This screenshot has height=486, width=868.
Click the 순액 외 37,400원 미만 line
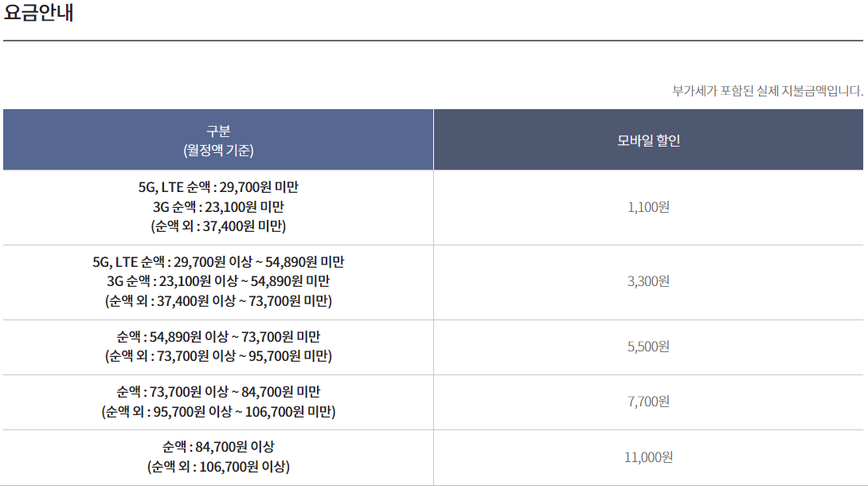[218, 225]
